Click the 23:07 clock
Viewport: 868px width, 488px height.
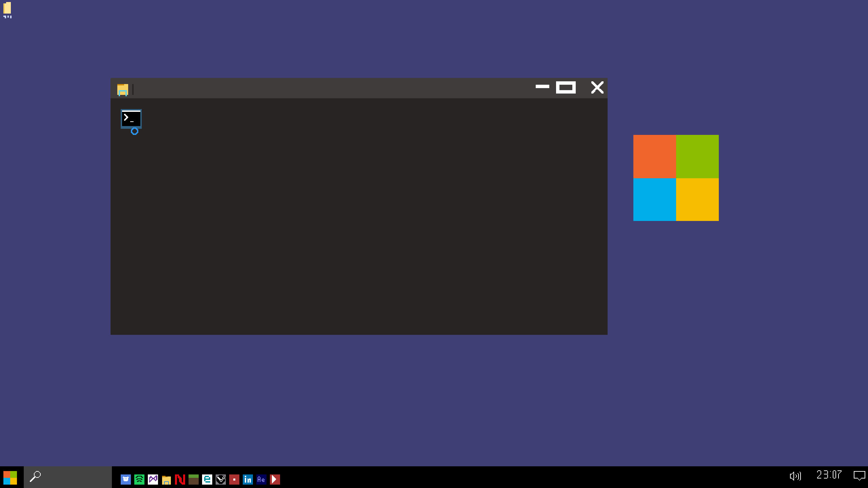pyautogui.click(x=829, y=475)
